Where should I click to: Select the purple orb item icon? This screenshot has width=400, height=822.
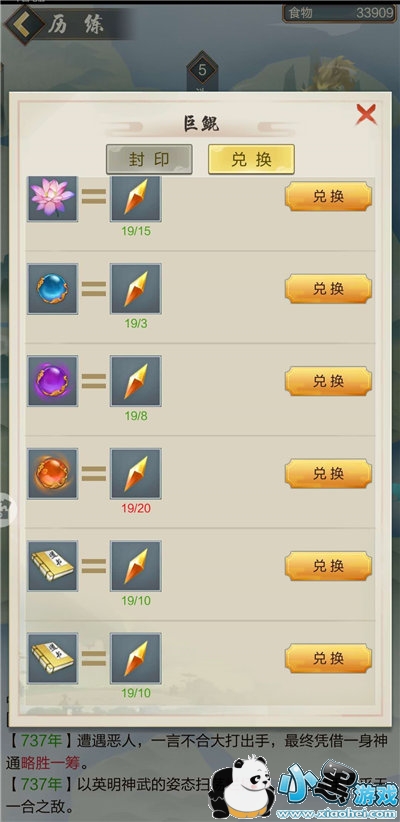pyautogui.click(x=52, y=381)
